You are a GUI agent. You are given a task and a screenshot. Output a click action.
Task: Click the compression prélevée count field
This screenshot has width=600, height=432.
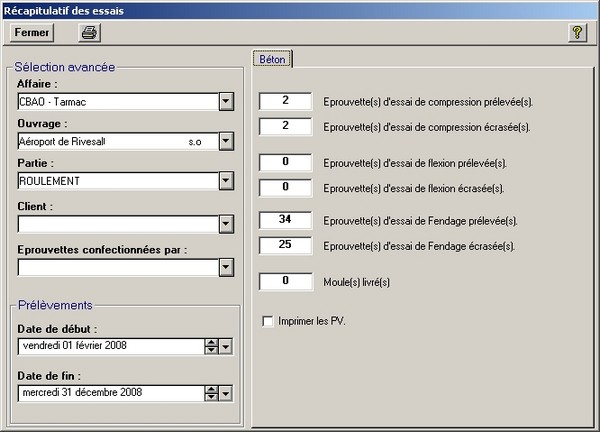287,102
